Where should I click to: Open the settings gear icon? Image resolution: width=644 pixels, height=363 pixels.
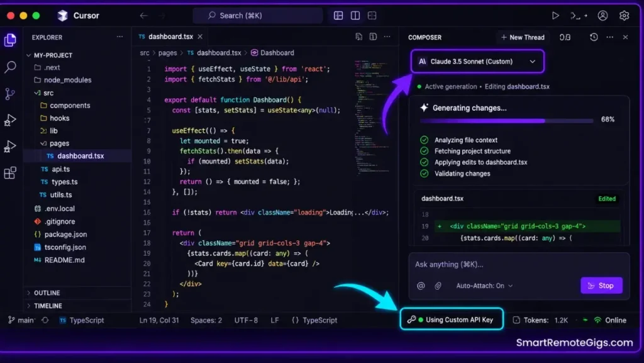click(x=625, y=16)
